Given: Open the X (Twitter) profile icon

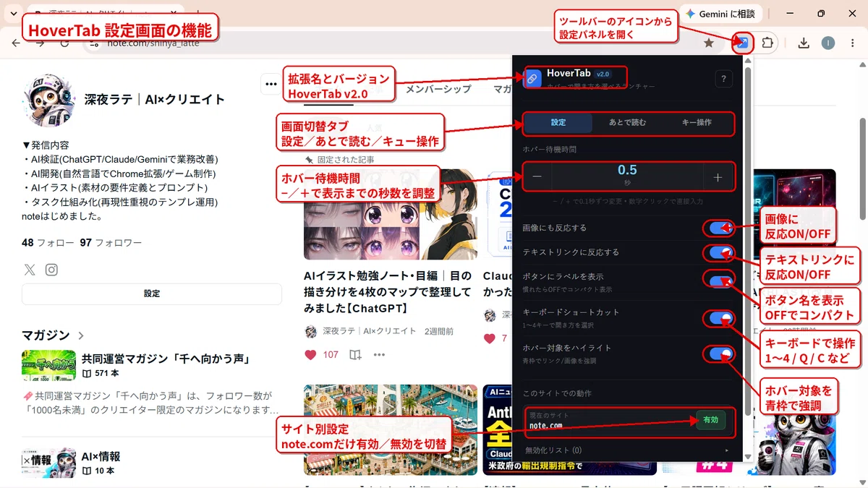Looking at the screenshot, I should [x=30, y=270].
